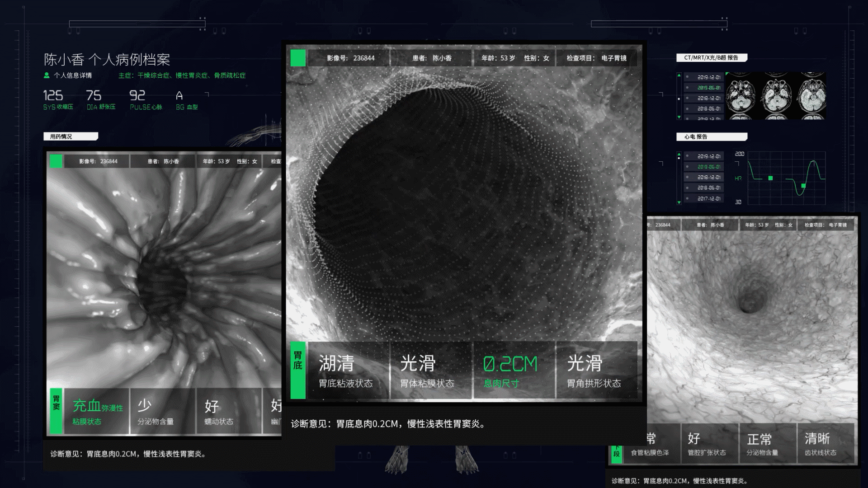This screenshot has width=868, height=488.
Task: Choose green 2019-06-01 in the 心电 report list
Action: click(704, 167)
